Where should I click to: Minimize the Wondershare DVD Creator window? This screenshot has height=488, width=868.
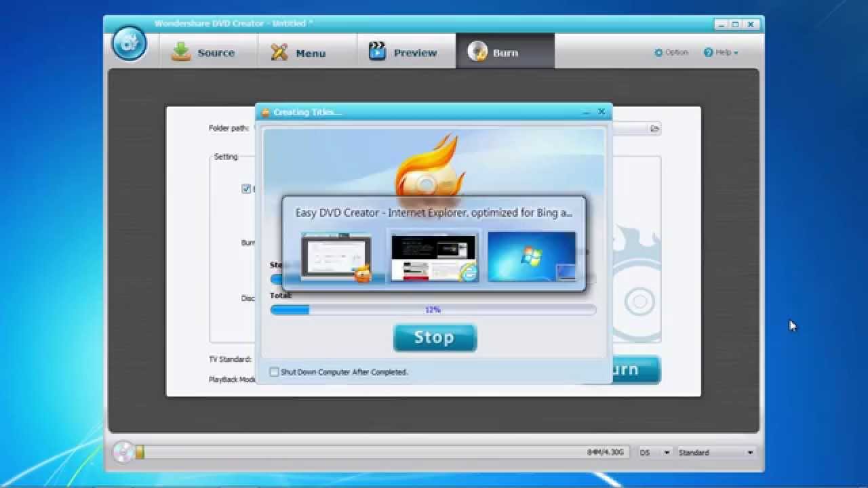(723, 24)
